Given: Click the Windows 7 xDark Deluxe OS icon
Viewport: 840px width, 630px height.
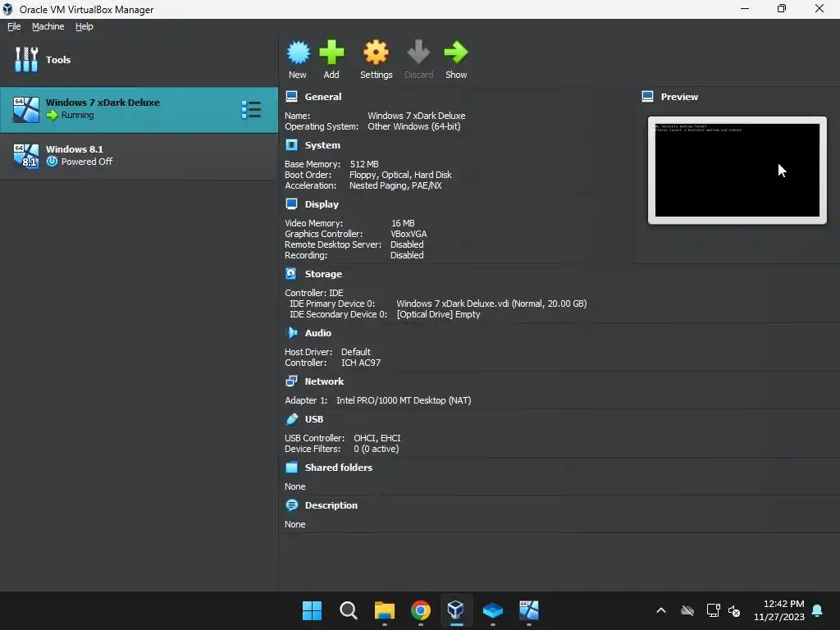Looking at the screenshot, I should click(x=26, y=110).
